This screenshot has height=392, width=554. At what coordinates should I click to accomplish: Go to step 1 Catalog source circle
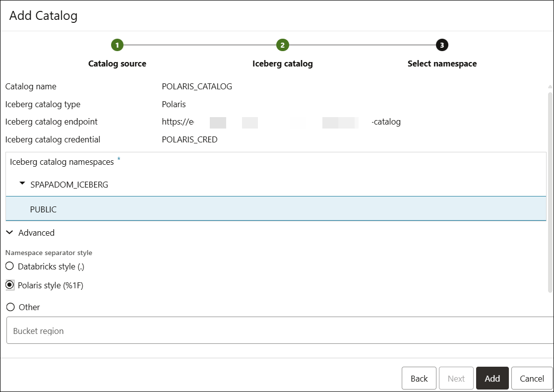117,45
